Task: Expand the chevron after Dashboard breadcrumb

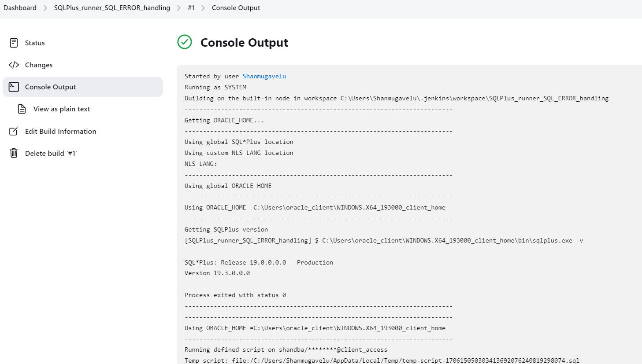Action: 45,8
